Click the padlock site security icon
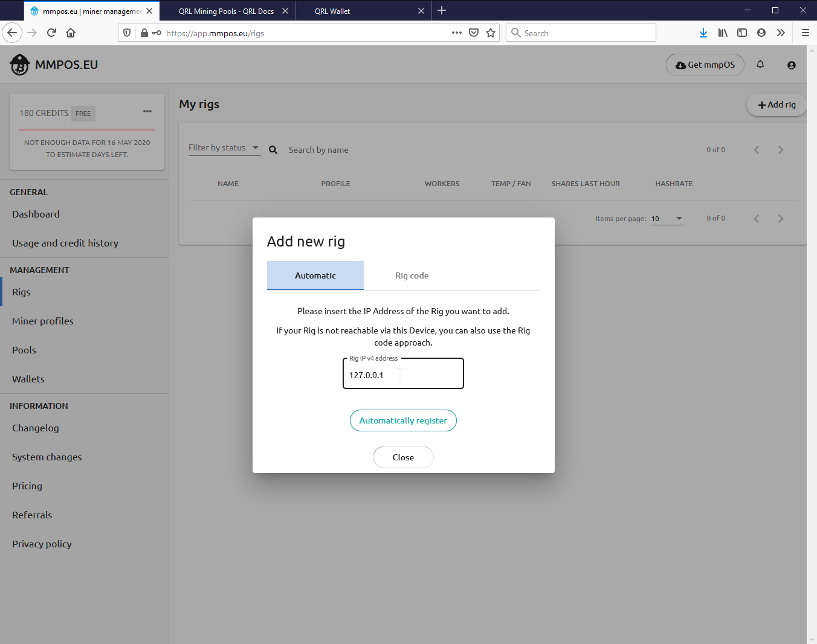The width and height of the screenshot is (817, 644). click(x=144, y=33)
